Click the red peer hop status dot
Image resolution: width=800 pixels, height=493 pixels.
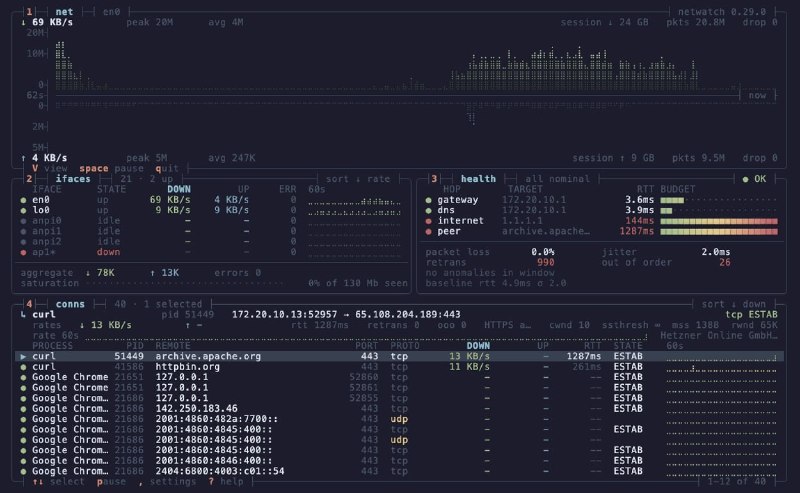tap(429, 231)
